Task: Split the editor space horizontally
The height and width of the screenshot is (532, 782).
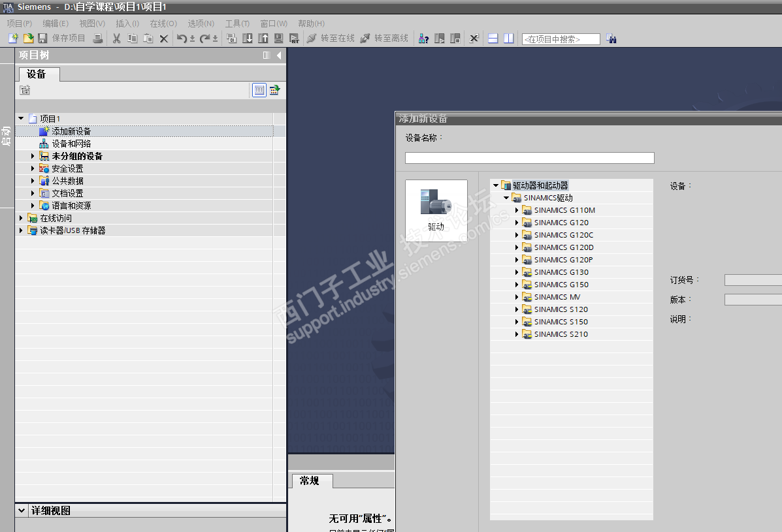Action: click(493, 39)
